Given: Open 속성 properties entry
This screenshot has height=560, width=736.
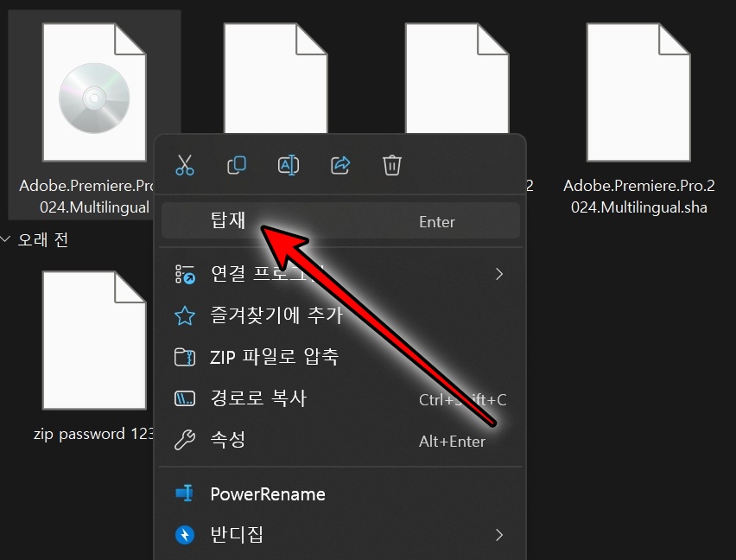Looking at the screenshot, I should point(340,440).
